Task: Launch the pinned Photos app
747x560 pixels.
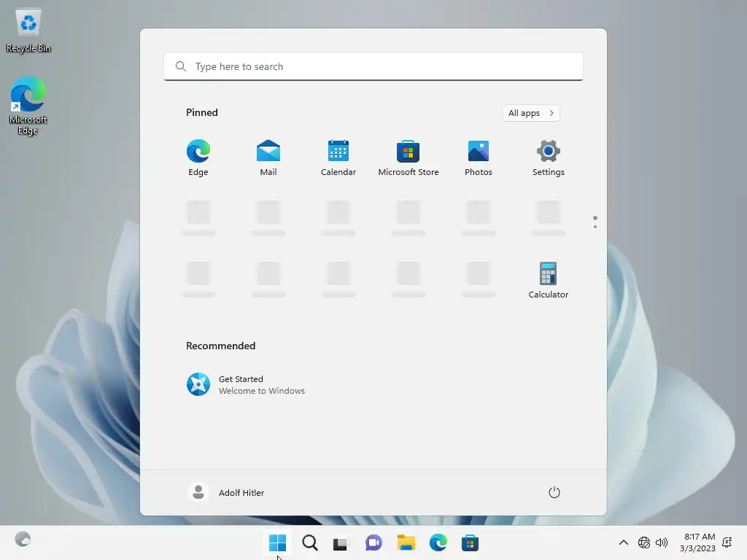Action: coord(479,158)
